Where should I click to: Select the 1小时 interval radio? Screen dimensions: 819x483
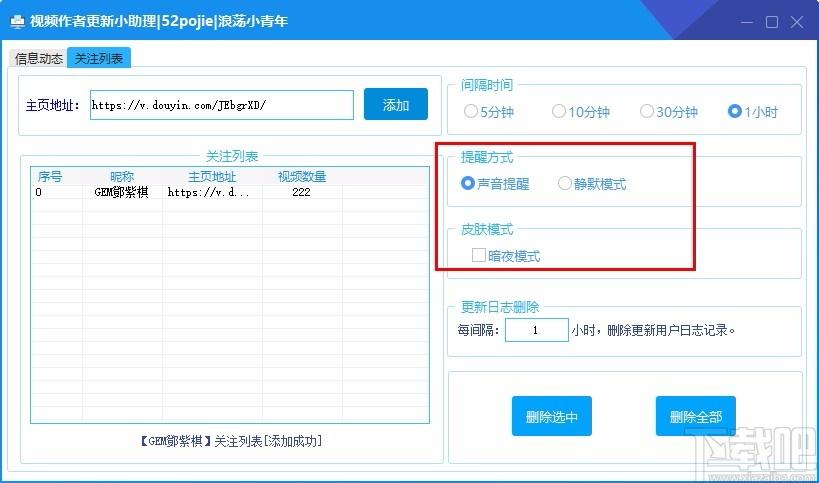coord(753,112)
